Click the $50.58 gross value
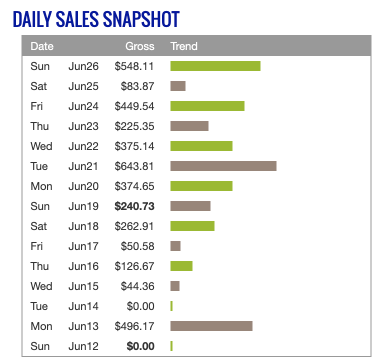This screenshot has width=382, height=363. [x=137, y=246]
